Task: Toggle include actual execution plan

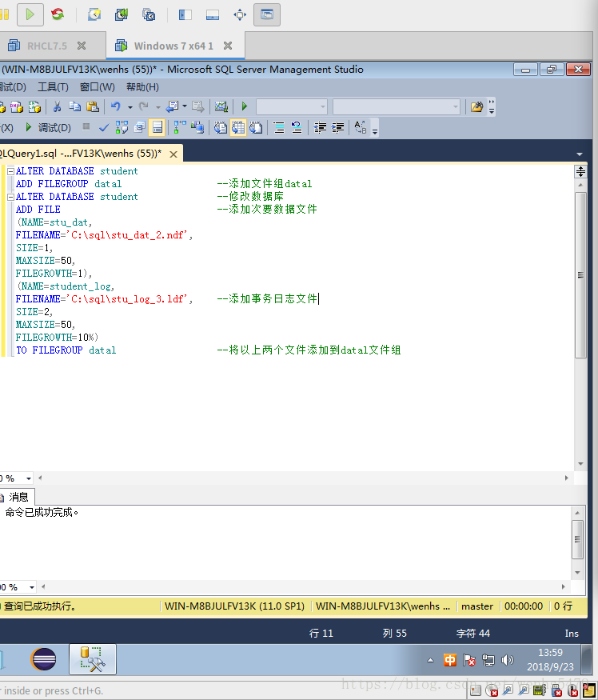Action: (179, 128)
